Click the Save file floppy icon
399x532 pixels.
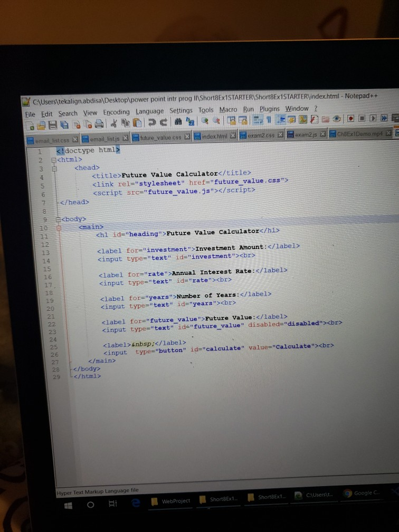click(53, 125)
